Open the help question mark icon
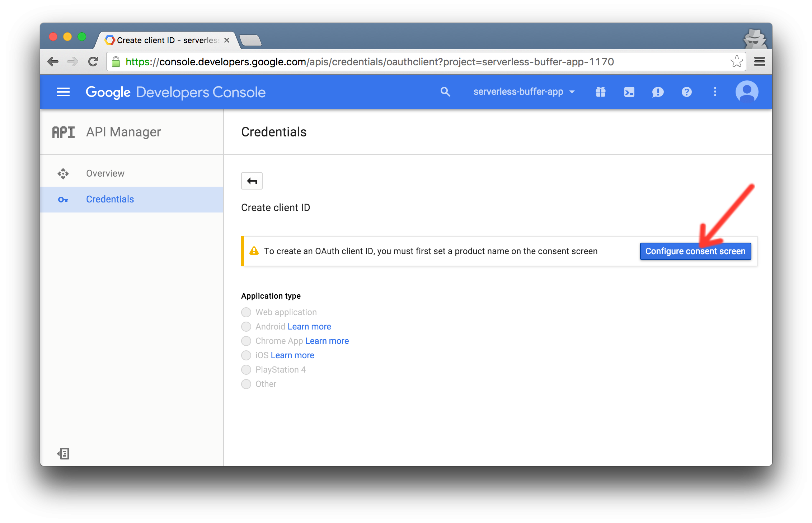This screenshot has height=523, width=812. click(x=686, y=92)
